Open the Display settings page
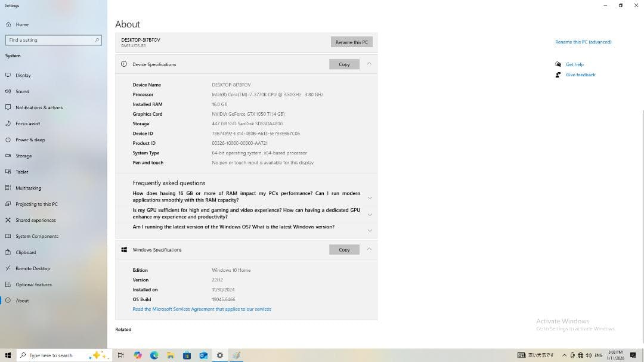Image resolution: width=644 pixels, height=362 pixels. pyautogui.click(x=23, y=76)
